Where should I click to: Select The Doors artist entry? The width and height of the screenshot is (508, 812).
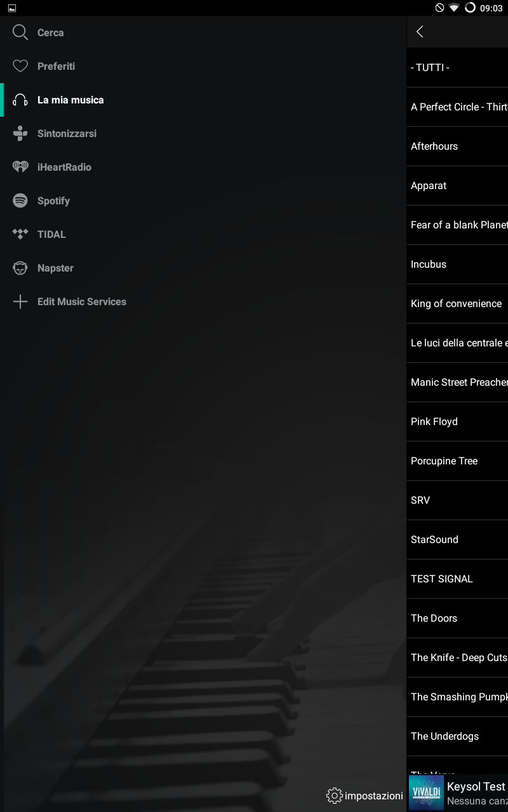click(457, 618)
